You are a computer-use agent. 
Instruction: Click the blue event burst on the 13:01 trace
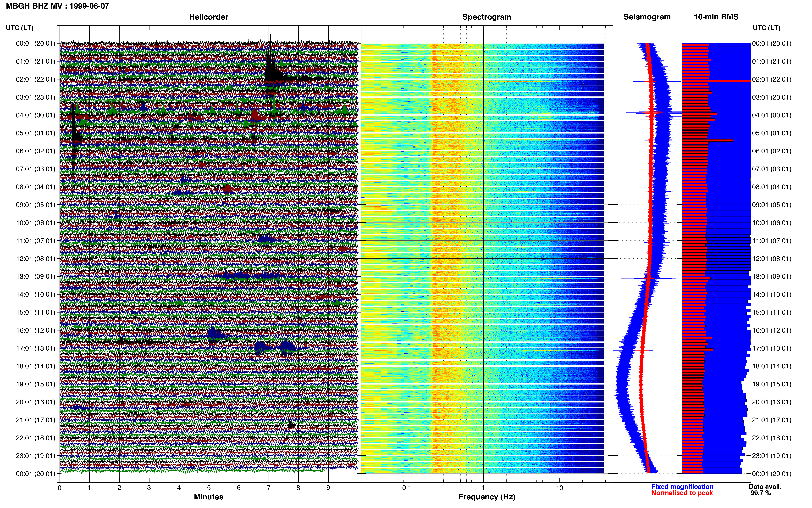pos(251,276)
